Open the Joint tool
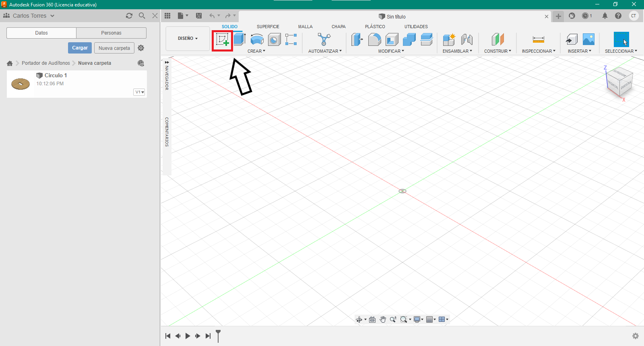 [466, 39]
